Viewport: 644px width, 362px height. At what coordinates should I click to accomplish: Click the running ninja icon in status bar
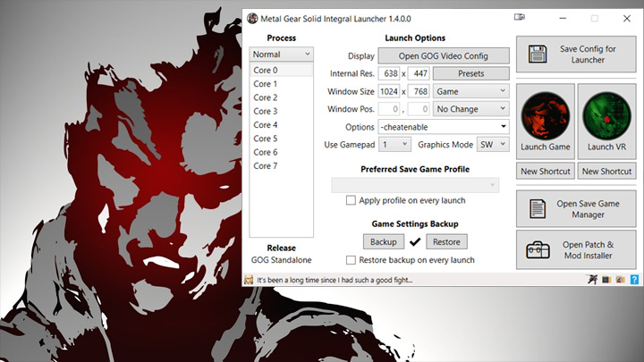592,280
